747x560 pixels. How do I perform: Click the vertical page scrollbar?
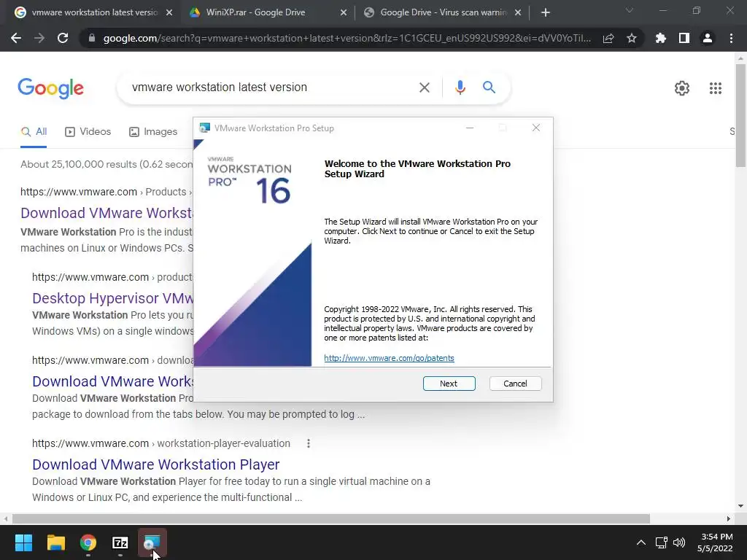click(740, 115)
